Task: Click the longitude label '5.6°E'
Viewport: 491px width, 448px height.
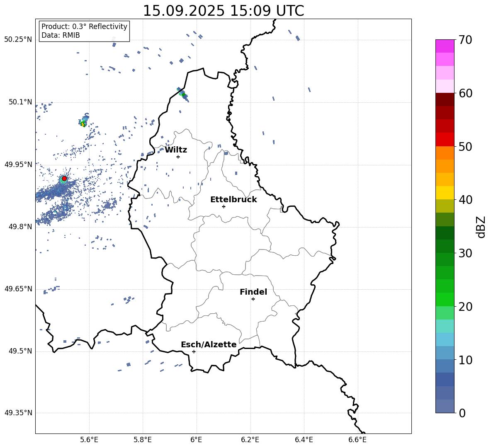Action: (89, 440)
